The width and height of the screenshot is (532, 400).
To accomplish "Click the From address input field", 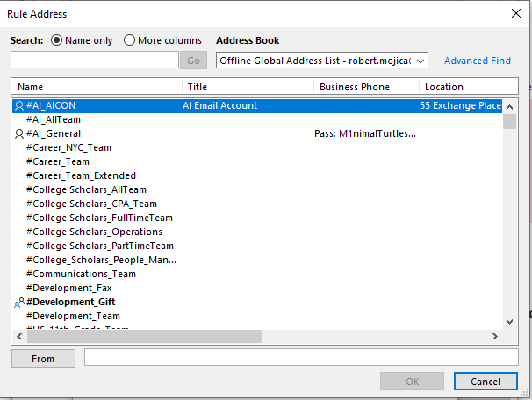I will [x=300, y=358].
